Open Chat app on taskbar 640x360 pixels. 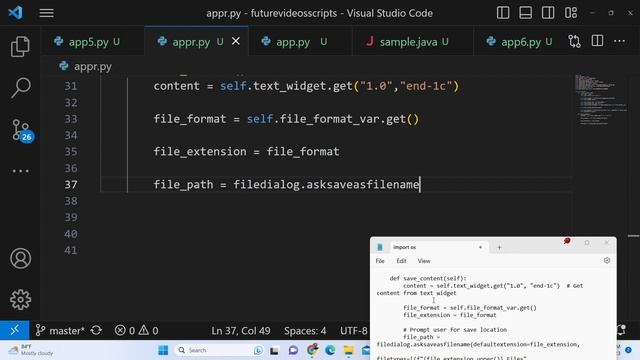[x=293, y=350]
